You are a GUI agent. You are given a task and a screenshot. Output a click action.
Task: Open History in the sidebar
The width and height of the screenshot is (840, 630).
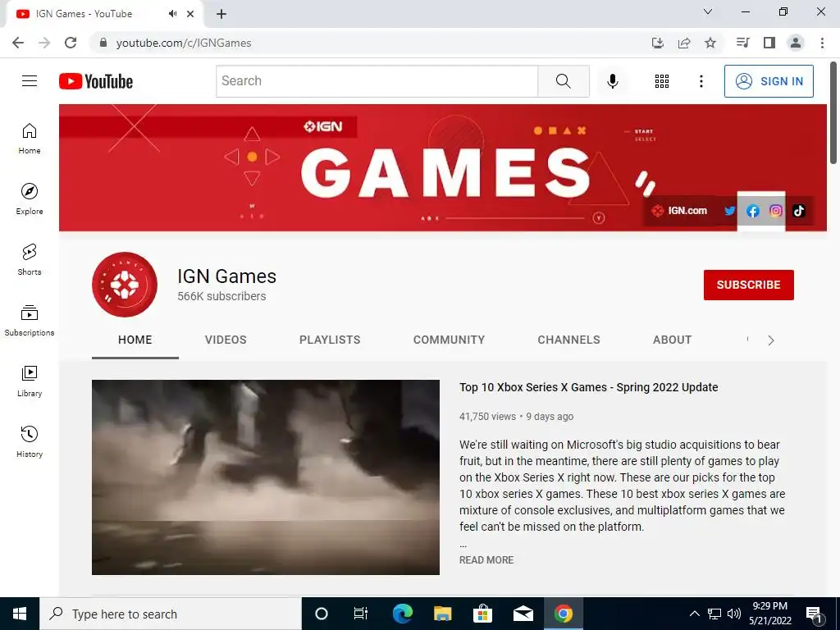pyautogui.click(x=30, y=441)
